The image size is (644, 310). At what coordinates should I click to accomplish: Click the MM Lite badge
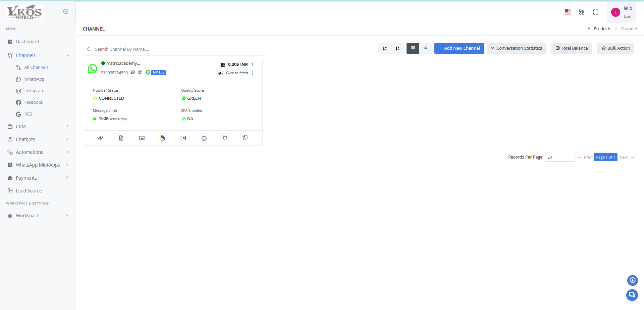(x=158, y=73)
